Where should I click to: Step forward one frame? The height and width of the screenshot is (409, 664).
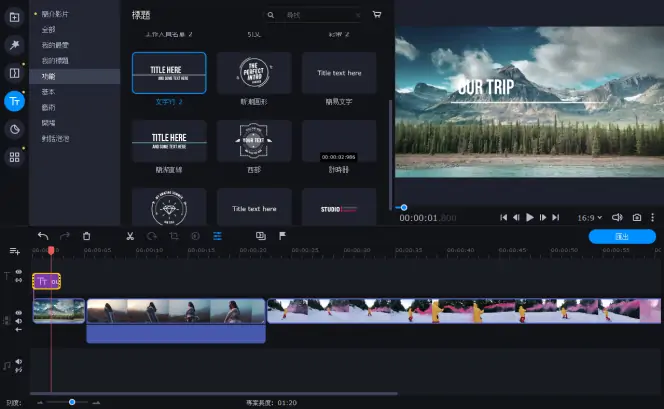(x=543, y=217)
